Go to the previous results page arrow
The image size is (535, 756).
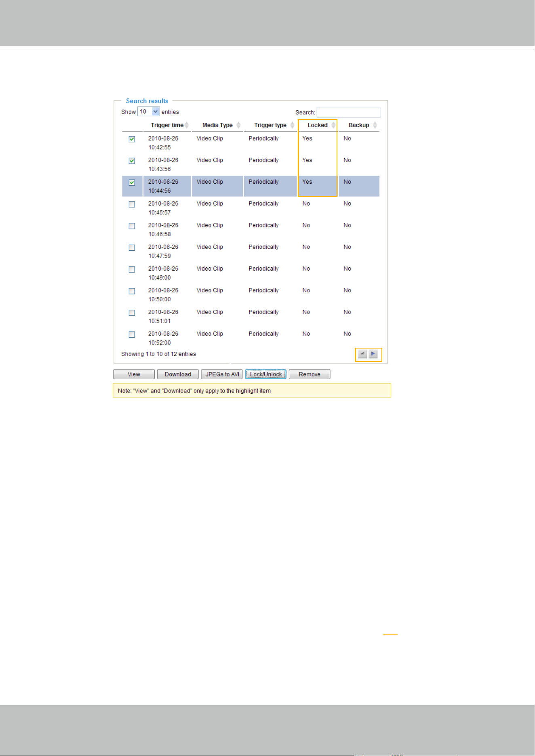pos(362,354)
